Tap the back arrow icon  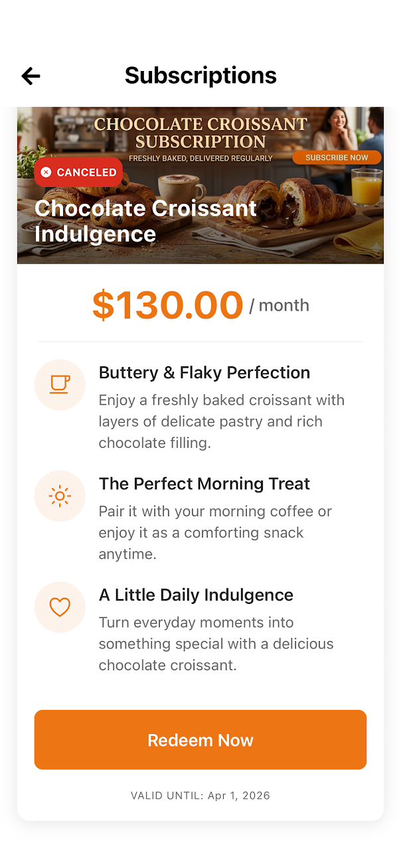31,76
